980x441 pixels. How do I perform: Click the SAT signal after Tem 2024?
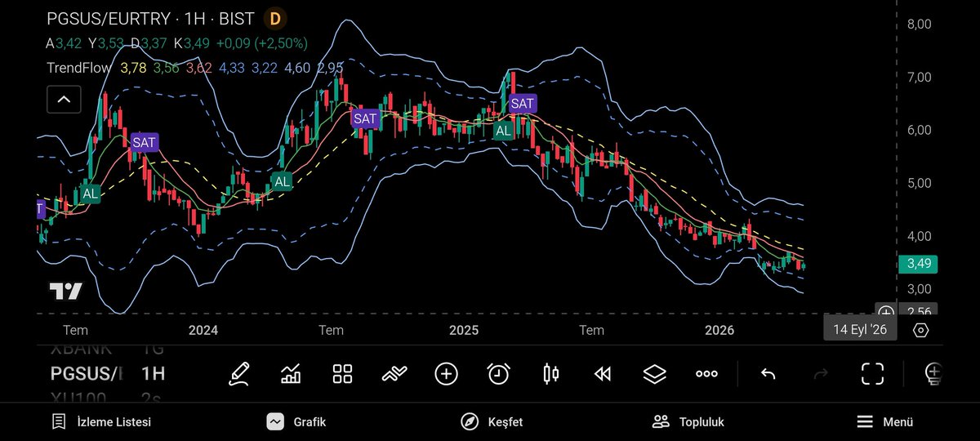pos(365,118)
